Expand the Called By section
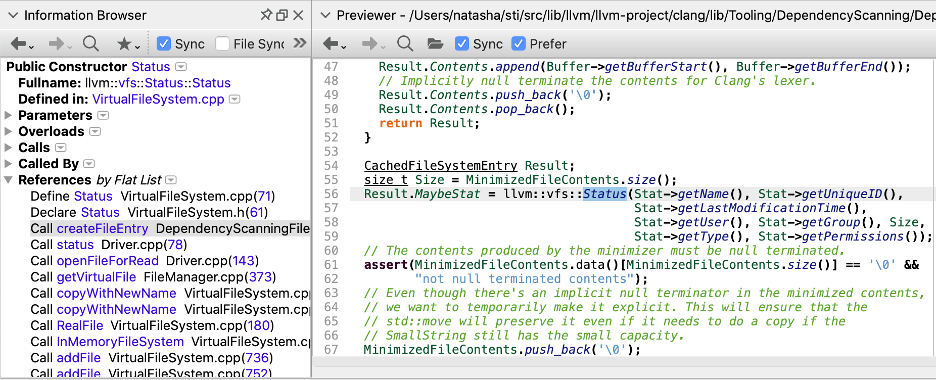The image size is (936, 380). tap(8, 163)
